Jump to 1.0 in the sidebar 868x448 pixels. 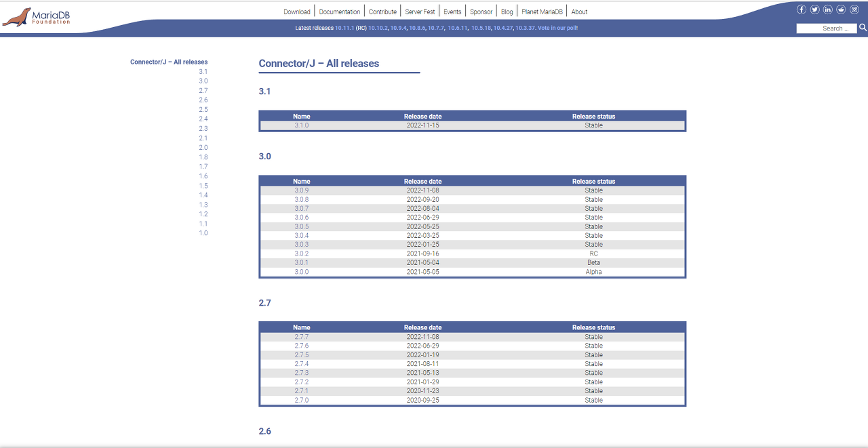pos(203,232)
